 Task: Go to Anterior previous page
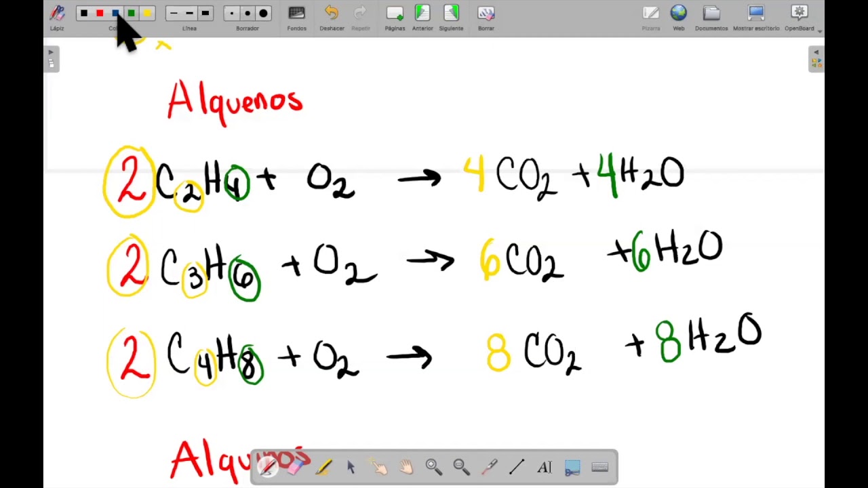coord(422,18)
